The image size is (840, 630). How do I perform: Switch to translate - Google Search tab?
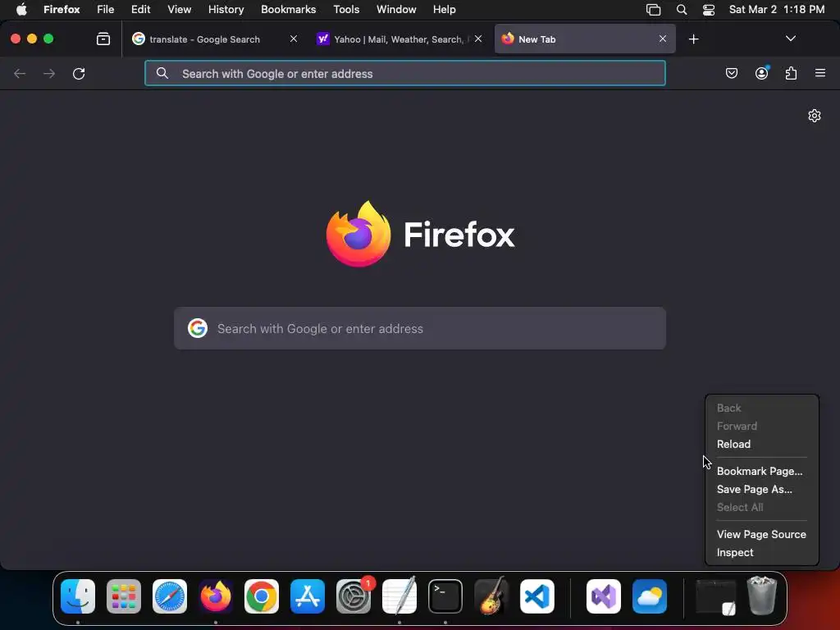coord(216,39)
